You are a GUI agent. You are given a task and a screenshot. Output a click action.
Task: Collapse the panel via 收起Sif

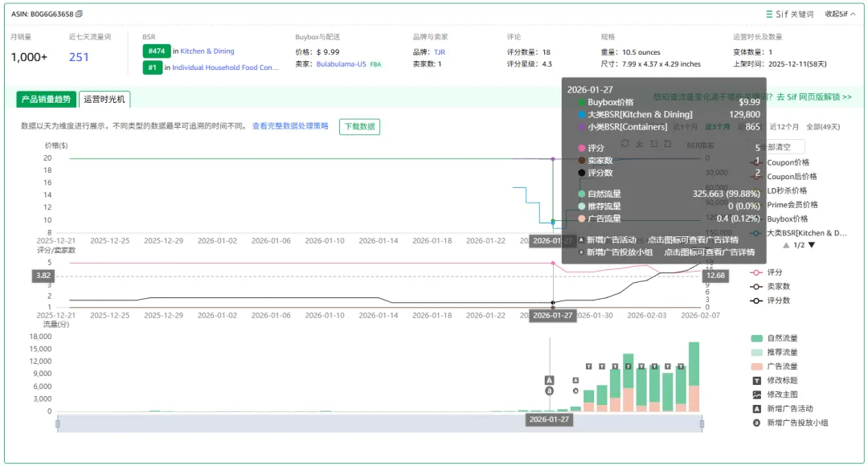(840, 14)
